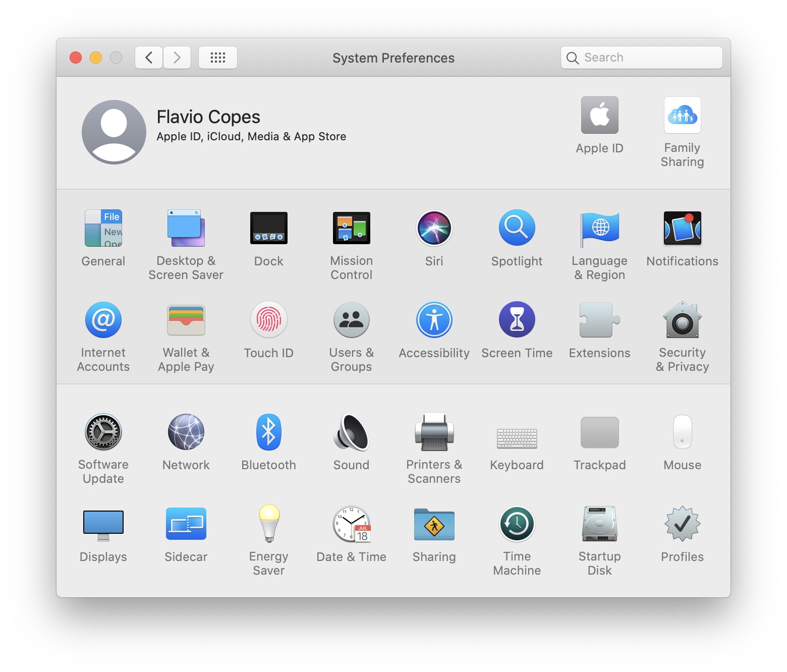The height and width of the screenshot is (672, 787).
Task: Open Screen Time hourglass icon
Action: (517, 320)
